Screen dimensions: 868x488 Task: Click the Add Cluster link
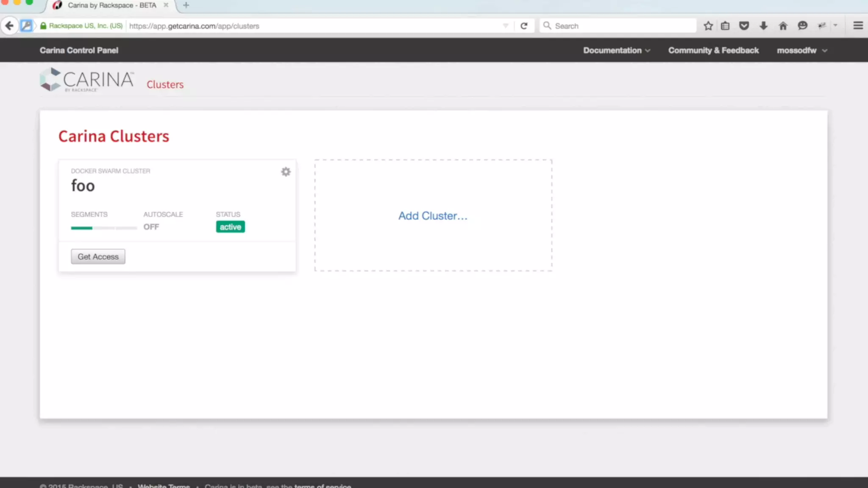432,216
